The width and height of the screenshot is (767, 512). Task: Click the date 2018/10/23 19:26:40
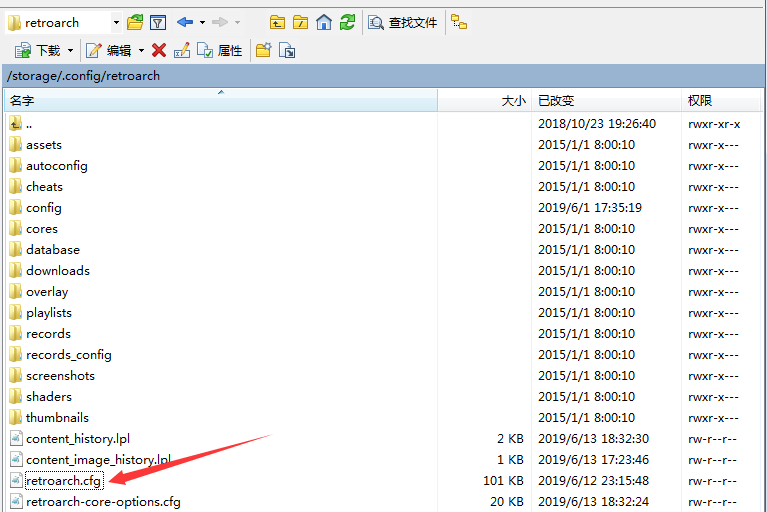(597, 124)
